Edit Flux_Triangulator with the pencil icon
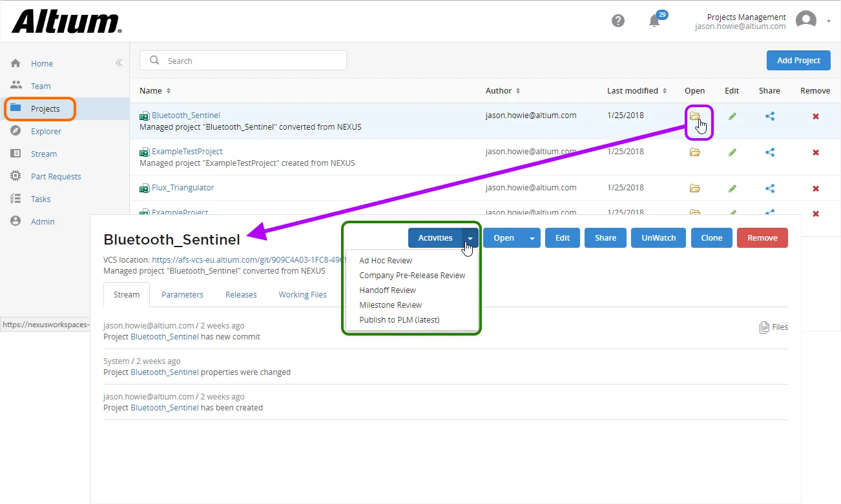Image resolution: width=841 pixels, height=504 pixels. (x=732, y=188)
